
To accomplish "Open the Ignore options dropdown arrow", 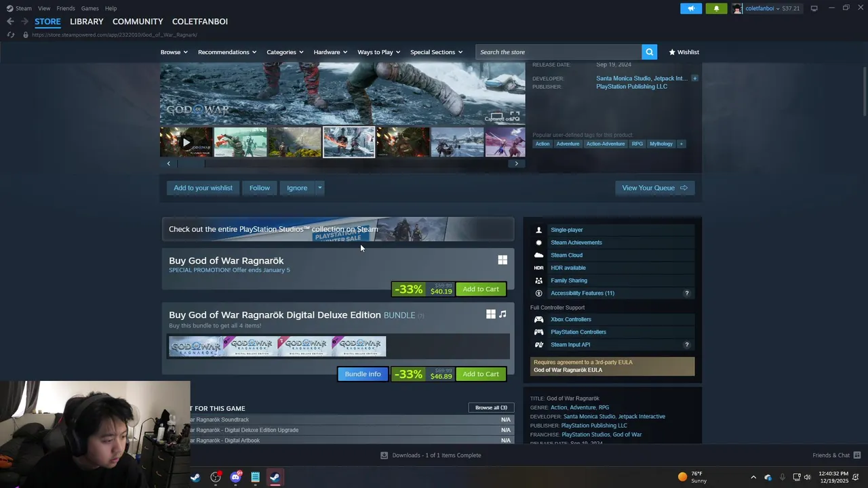I will [319, 188].
